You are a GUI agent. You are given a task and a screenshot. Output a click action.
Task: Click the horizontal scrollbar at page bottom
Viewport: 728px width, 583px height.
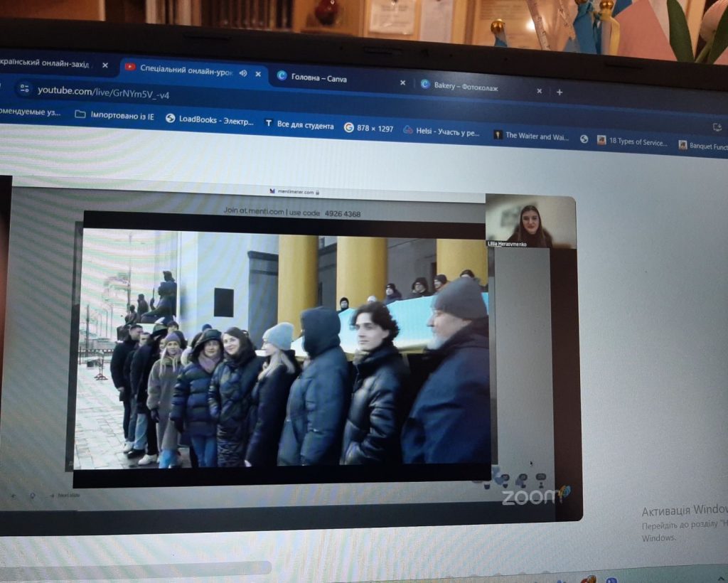click(x=135, y=568)
